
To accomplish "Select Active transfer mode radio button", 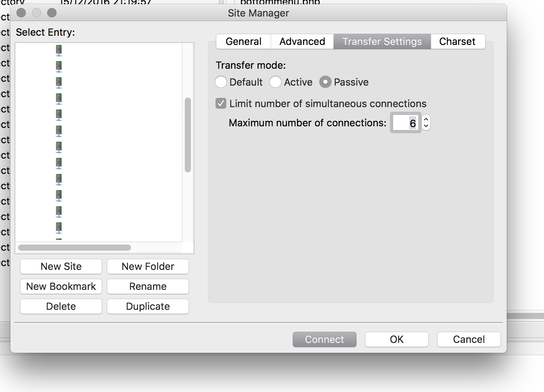I will pos(275,82).
